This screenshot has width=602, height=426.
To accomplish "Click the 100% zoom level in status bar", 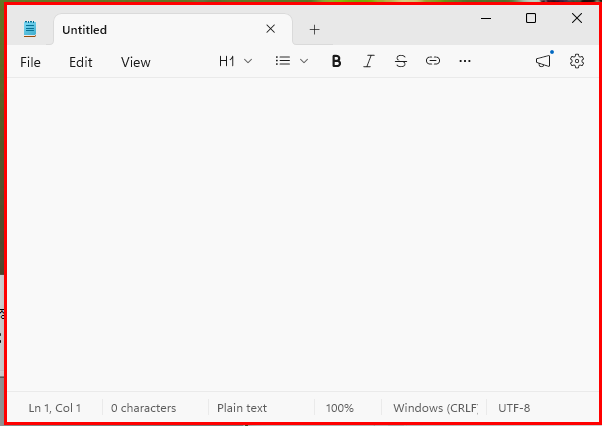I will (x=340, y=408).
